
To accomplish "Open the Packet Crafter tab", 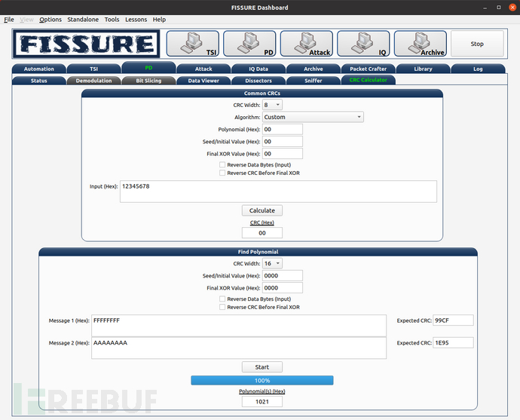I will 368,69.
